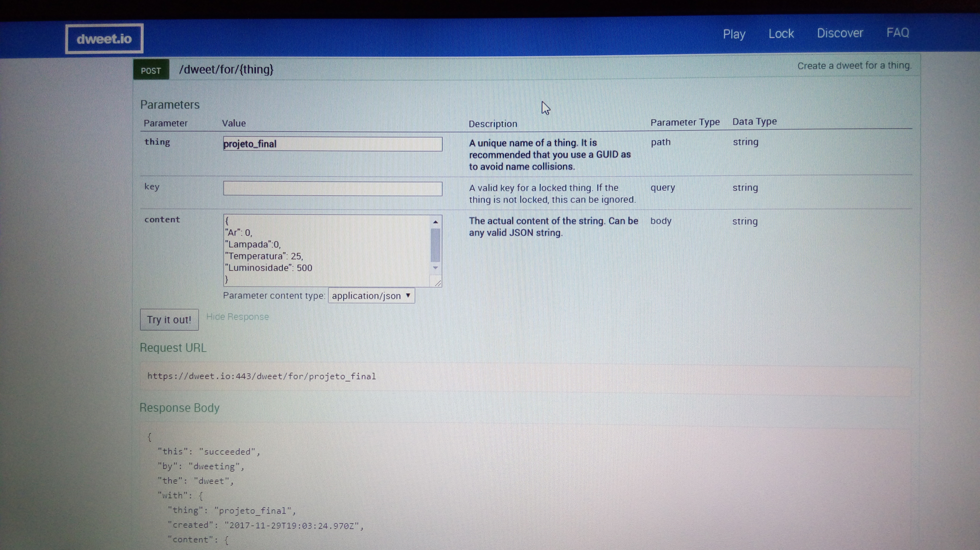Click the 'Description' column header

[x=493, y=124]
